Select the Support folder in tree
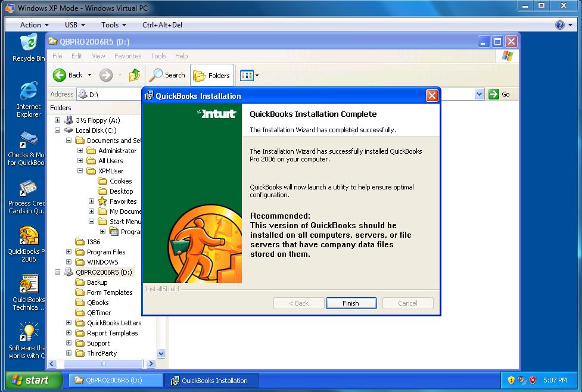This screenshot has width=582, height=392. tap(92, 343)
